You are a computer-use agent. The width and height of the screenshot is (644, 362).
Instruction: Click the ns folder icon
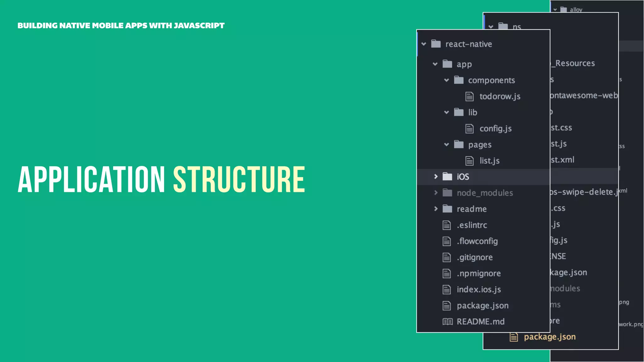click(x=503, y=26)
